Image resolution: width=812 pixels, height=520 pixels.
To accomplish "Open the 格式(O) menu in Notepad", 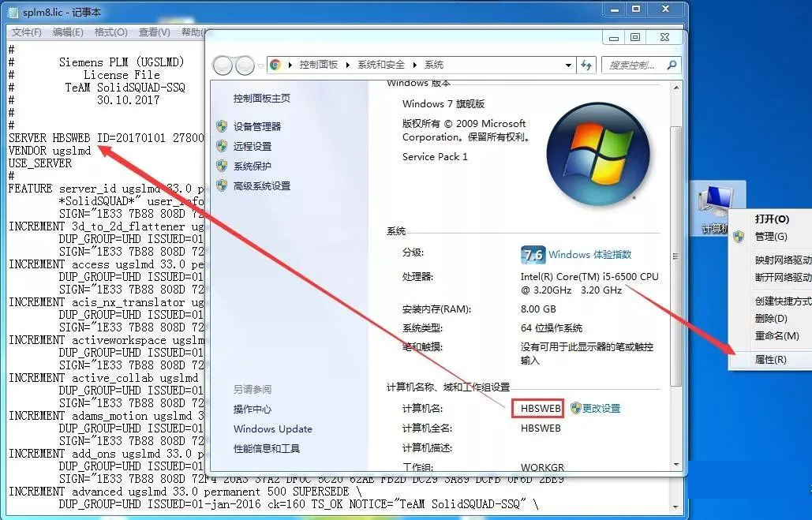I will [x=110, y=32].
